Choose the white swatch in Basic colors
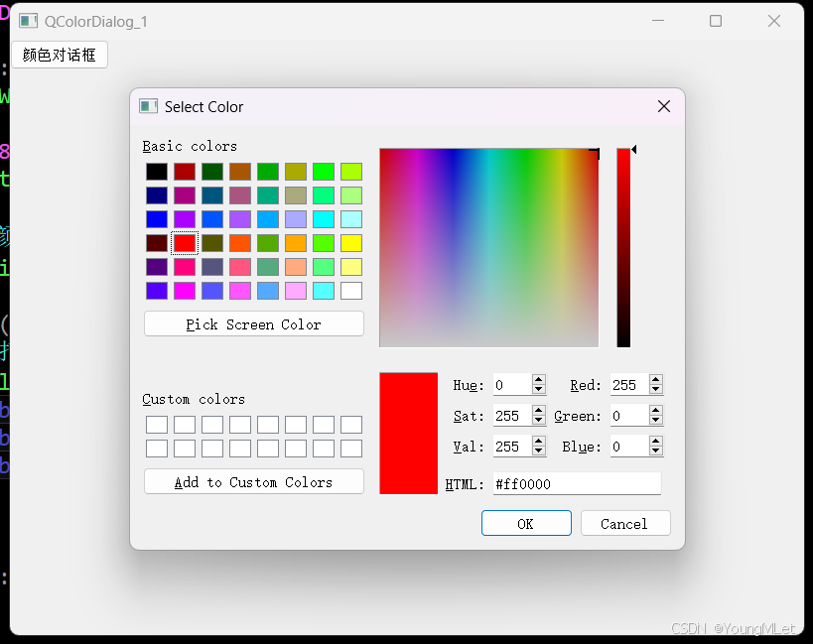 [351, 291]
